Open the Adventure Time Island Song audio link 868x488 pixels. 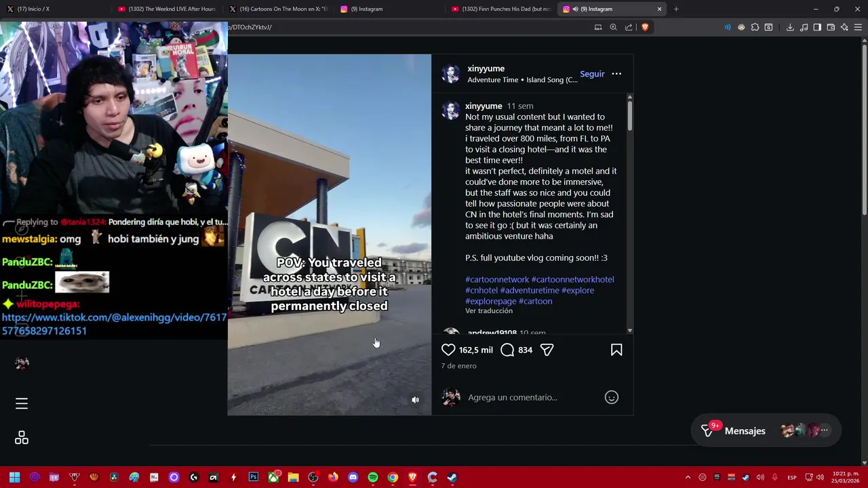click(x=522, y=80)
